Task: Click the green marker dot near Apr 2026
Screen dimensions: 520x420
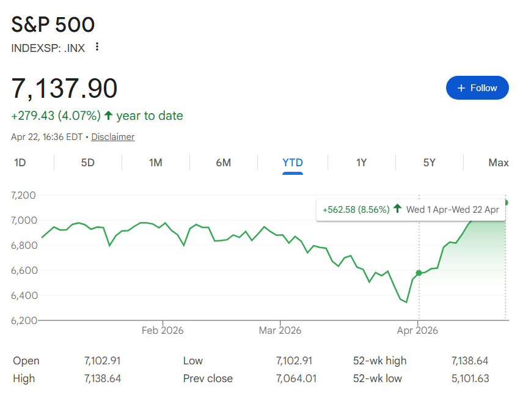Action: (419, 273)
